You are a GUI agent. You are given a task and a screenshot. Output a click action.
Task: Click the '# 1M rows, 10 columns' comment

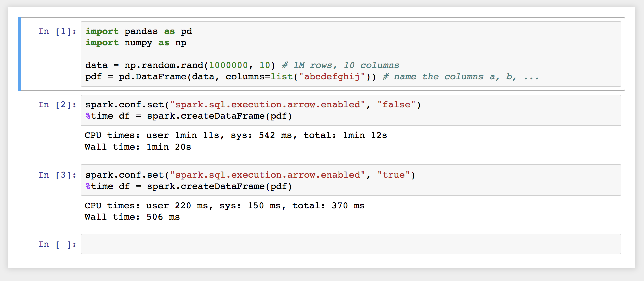click(340, 65)
